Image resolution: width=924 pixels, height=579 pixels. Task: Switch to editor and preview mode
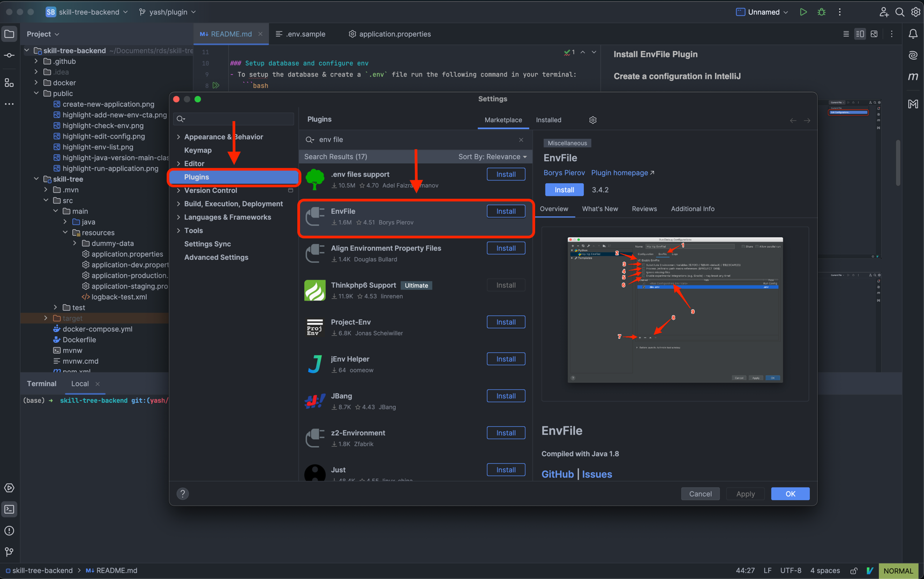click(860, 34)
